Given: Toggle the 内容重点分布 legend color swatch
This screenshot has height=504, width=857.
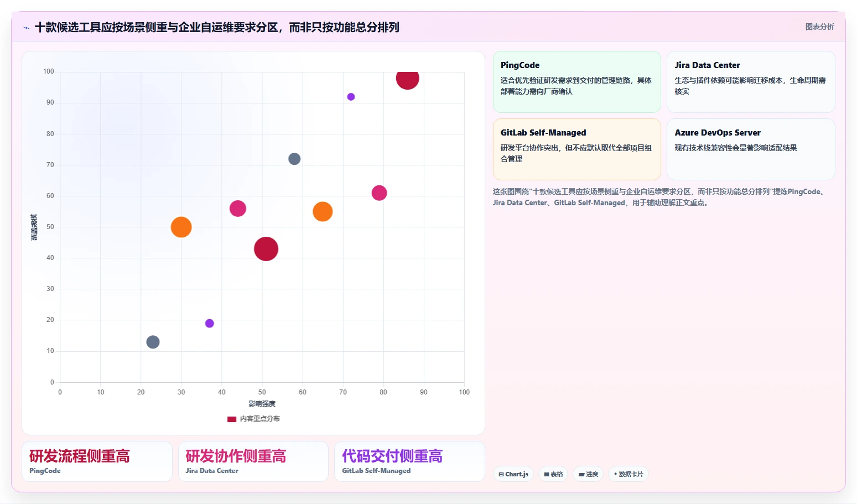Looking at the screenshot, I should pos(232,419).
